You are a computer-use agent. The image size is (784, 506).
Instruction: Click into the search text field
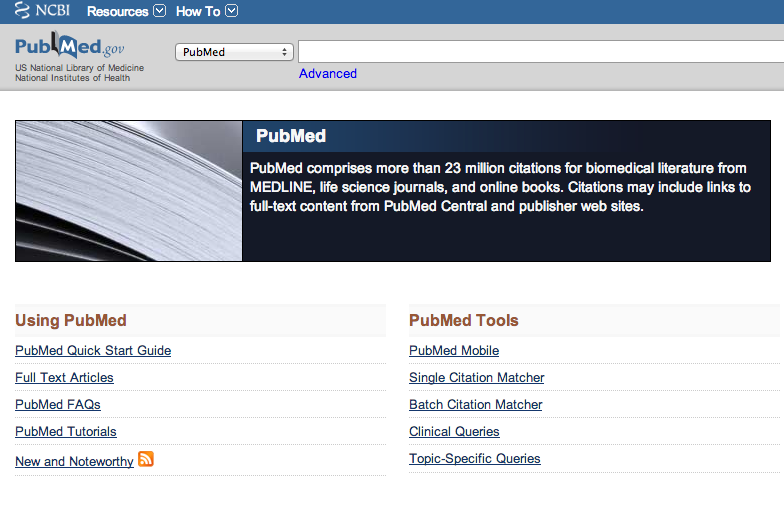541,52
